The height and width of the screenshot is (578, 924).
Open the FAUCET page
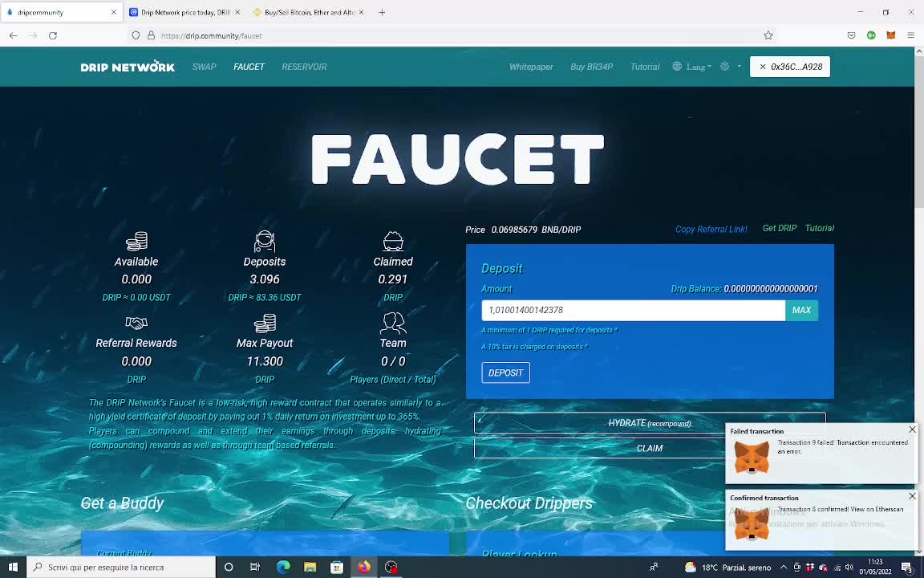coord(249,67)
